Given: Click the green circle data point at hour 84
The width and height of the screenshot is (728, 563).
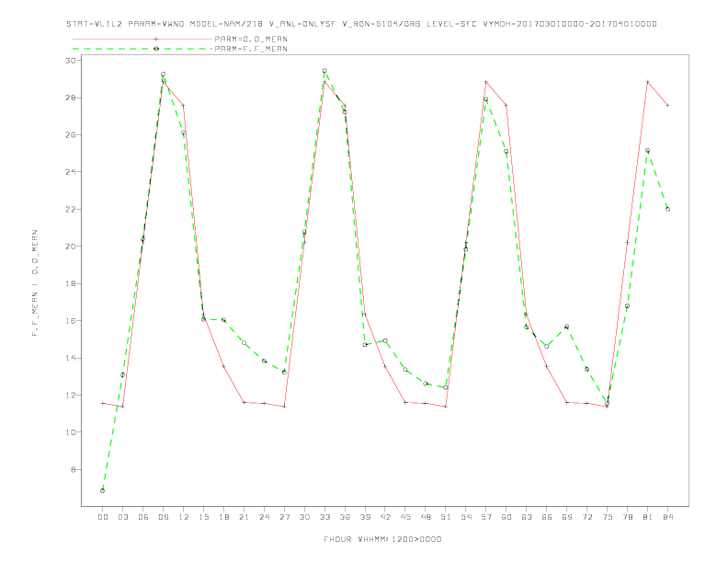Looking at the screenshot, I should (x=667, y=209).
